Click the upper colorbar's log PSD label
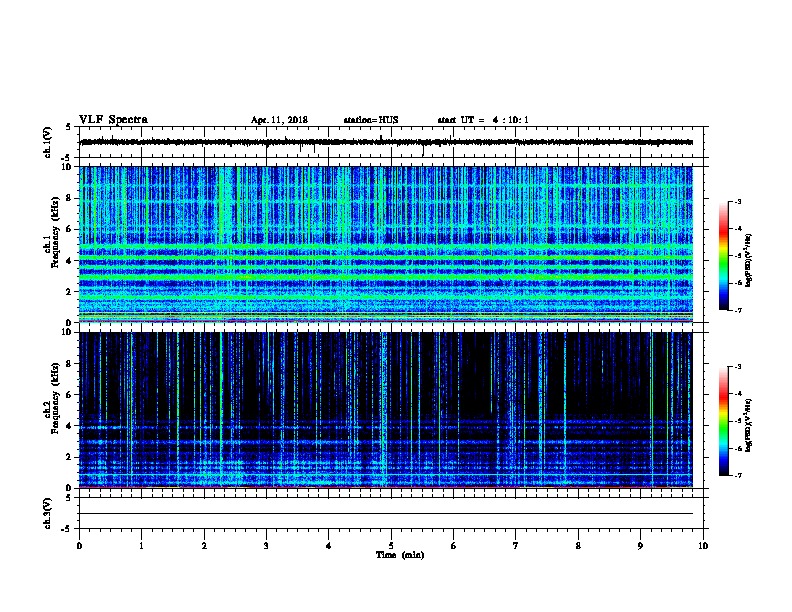 tap(748, 260)
